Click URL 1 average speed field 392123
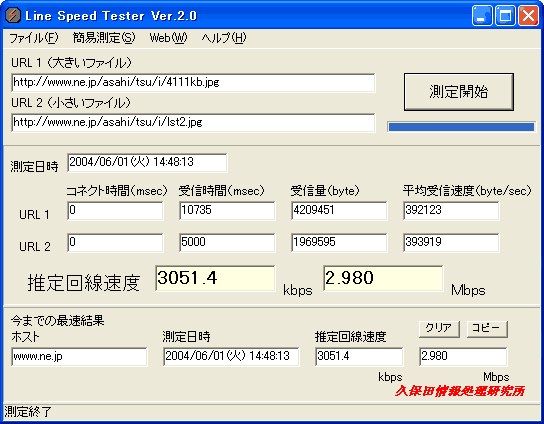 [451, 211]
